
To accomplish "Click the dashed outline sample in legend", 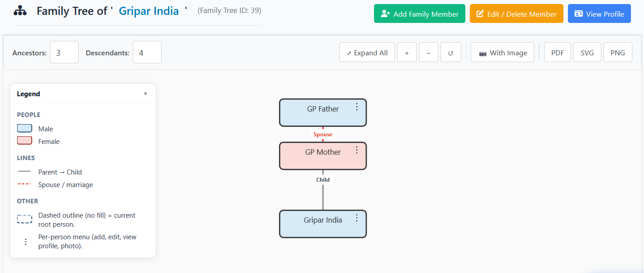I will tap(25, 219).
